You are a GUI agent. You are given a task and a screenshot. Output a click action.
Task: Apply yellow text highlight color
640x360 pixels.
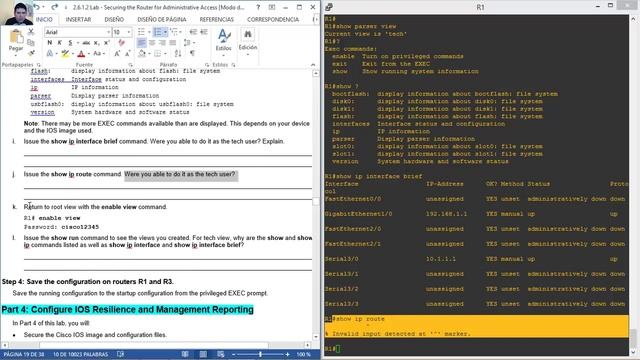(x=65, y=53)
